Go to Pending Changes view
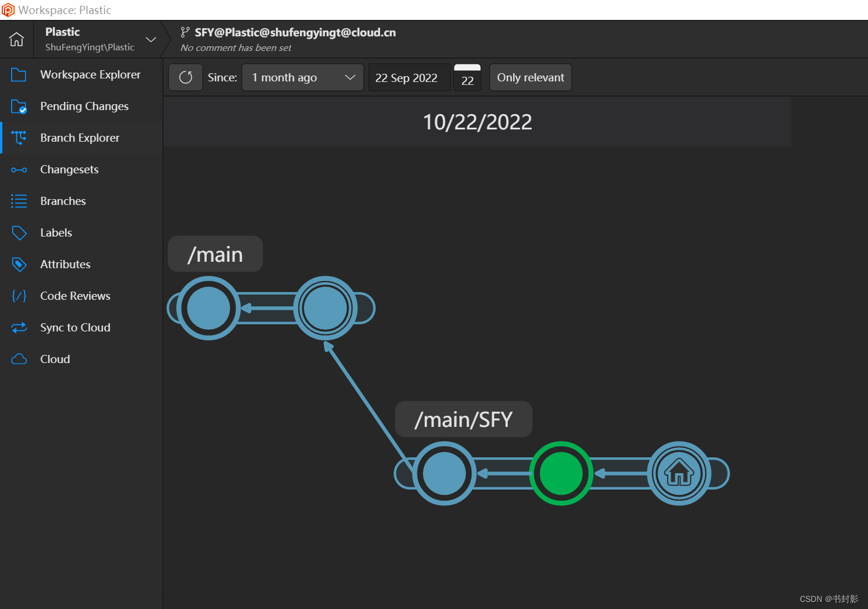868x609 pixels. point(81,106)
